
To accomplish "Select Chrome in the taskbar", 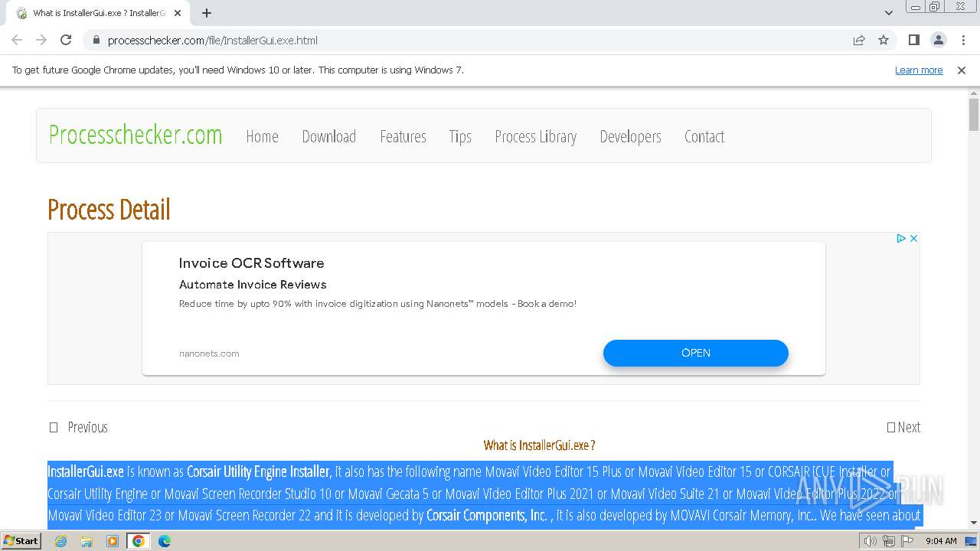I will point(139,541).
